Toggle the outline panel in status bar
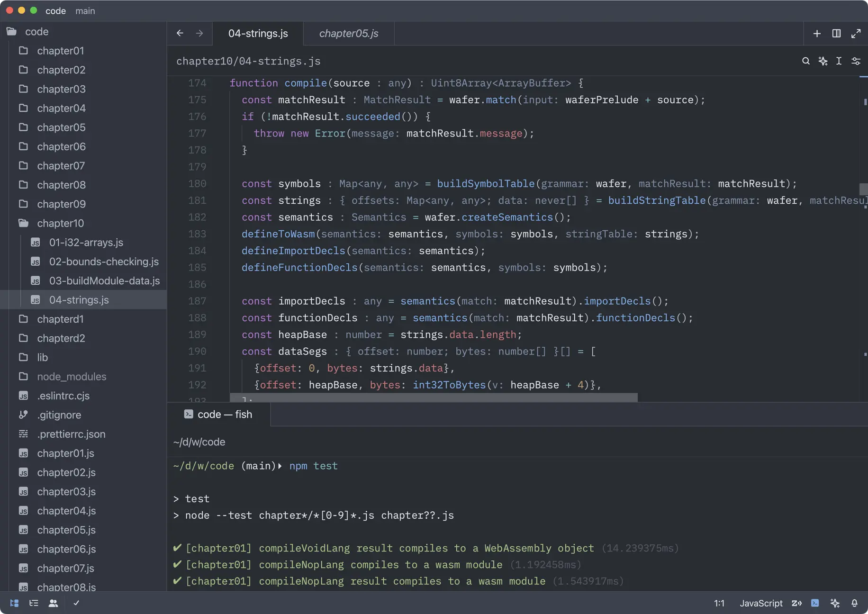Viewport: 868px width, 614px height. [x=34, y=603]
